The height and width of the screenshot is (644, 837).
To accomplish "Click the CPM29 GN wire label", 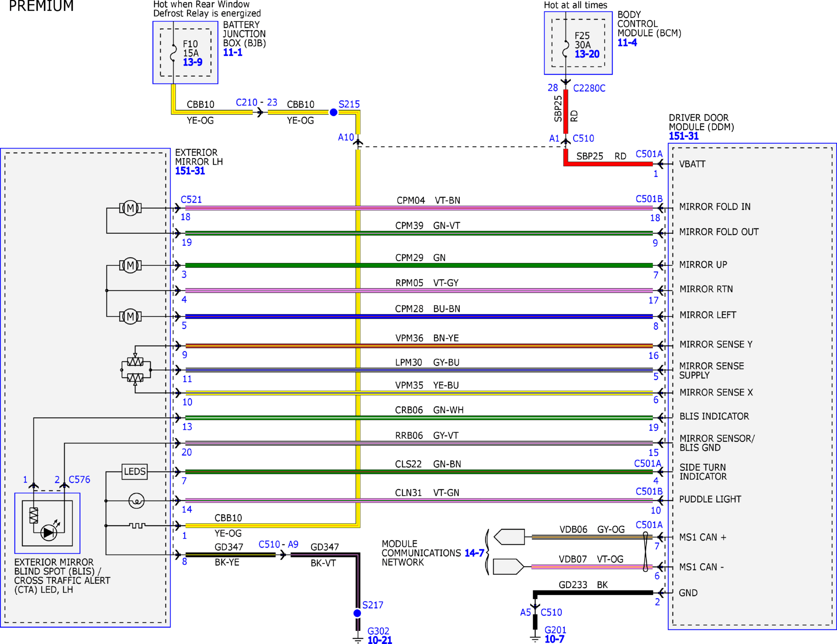I will [x=420, y=258].
